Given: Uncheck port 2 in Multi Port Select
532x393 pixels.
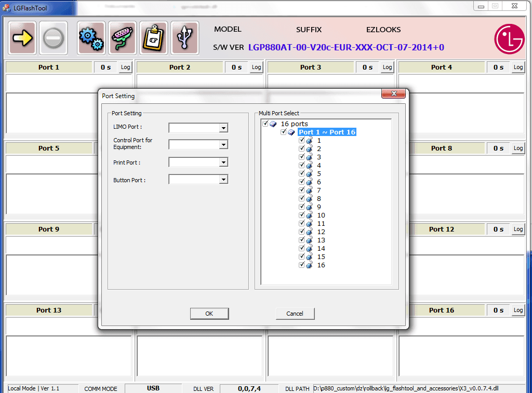Looking at the screenshot, I should click(302, 148).
